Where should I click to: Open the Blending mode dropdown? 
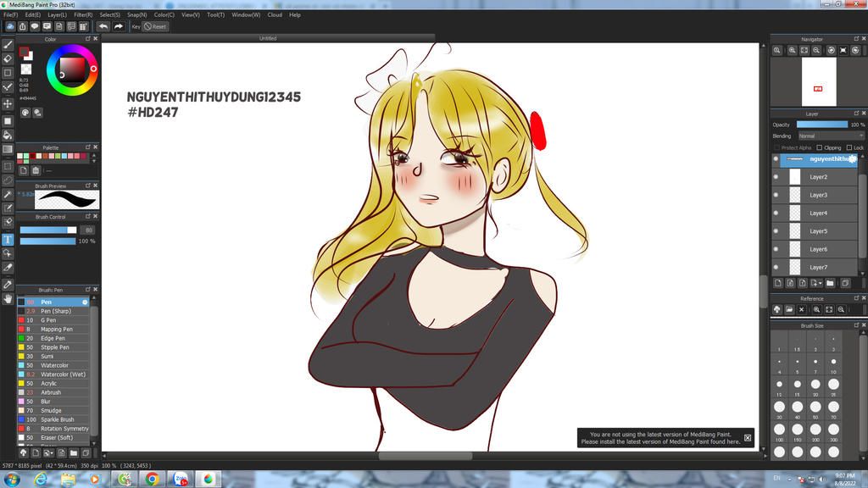coord(831,136)
